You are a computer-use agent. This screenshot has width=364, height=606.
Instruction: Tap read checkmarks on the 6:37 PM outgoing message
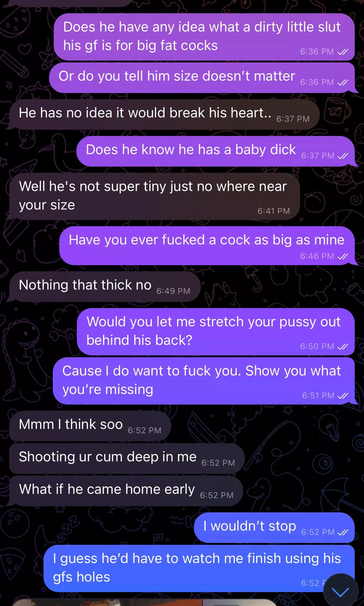pos(343,156)
